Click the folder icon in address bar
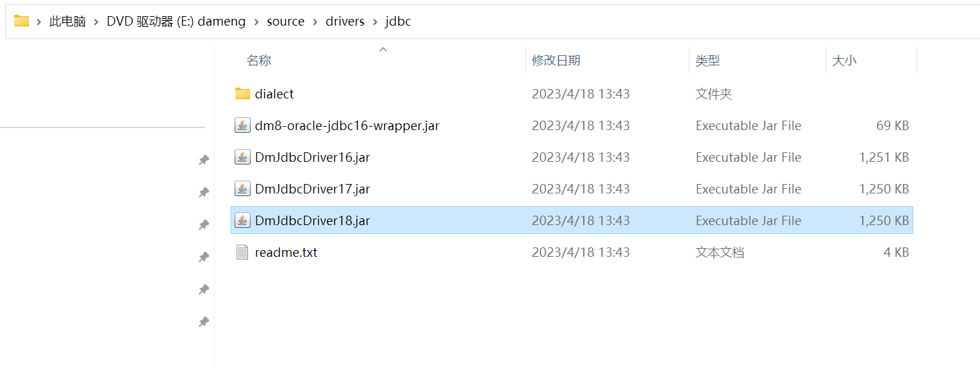980x366 pixels. pos(22,21)
